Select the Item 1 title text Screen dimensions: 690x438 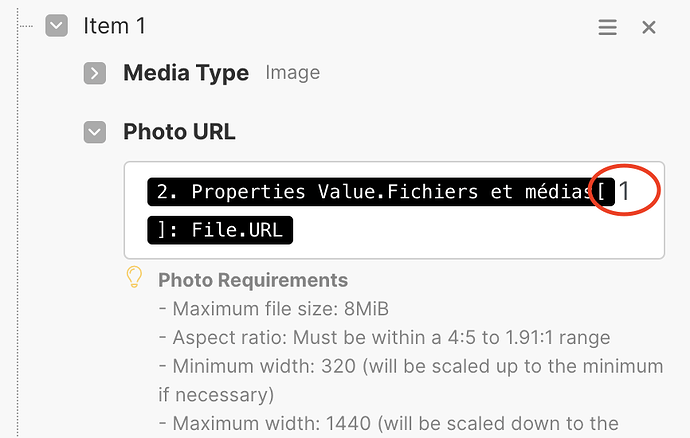pyautogui.click(x=114, y=26)
